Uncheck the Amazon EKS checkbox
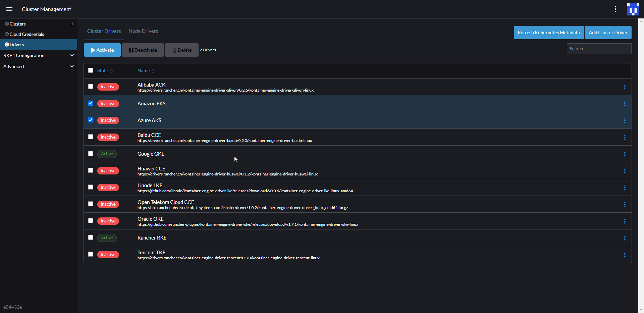Screen dimensions: 644x313 [90, 103]
